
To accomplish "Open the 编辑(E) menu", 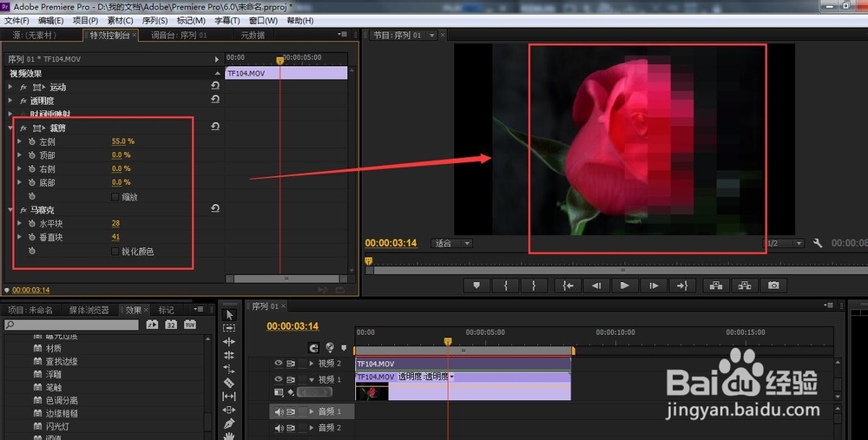I will (51, 21).
